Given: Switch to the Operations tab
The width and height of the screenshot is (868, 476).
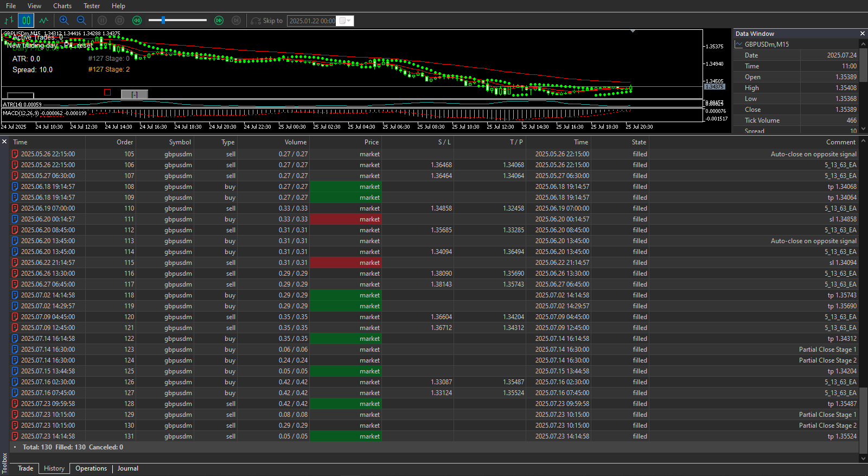Looking at the screenshot, I should point(91,468).
